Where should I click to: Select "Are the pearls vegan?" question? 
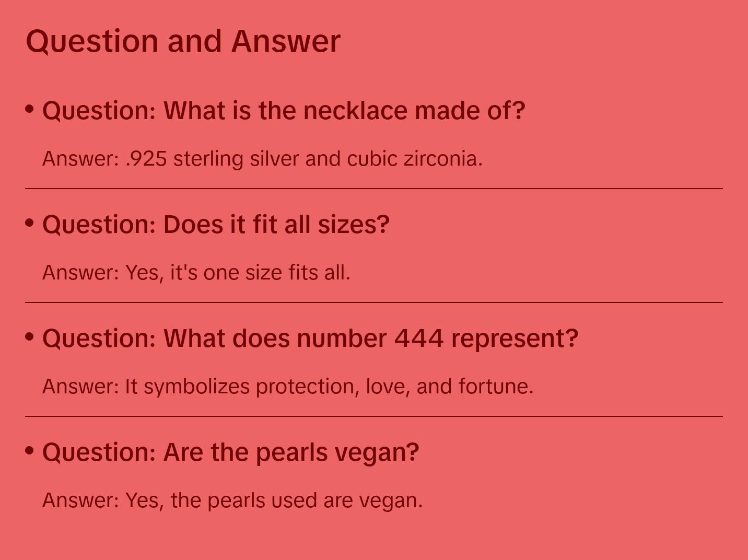point(230,452)
